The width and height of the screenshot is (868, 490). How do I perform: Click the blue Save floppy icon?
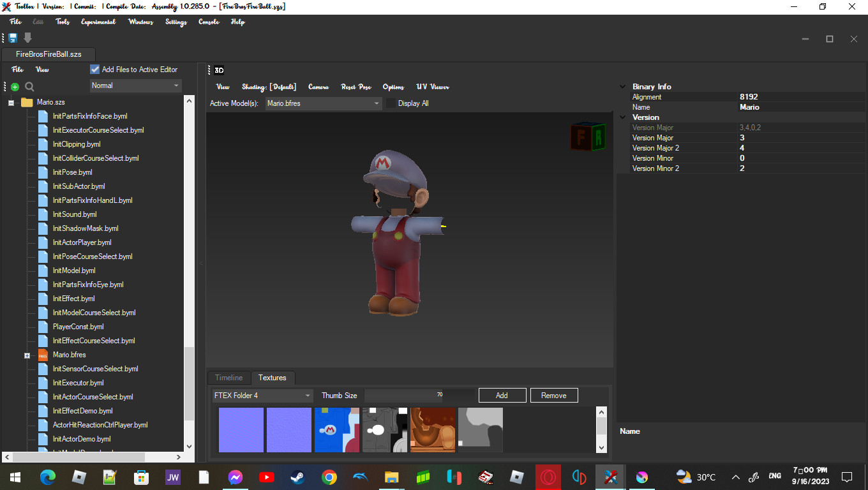click(x=13, y=38)
